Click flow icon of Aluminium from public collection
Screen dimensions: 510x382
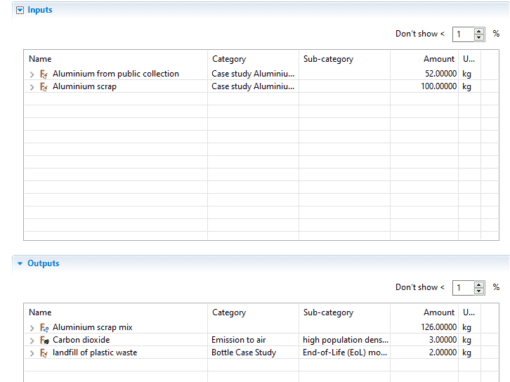(x=44, y=74)
